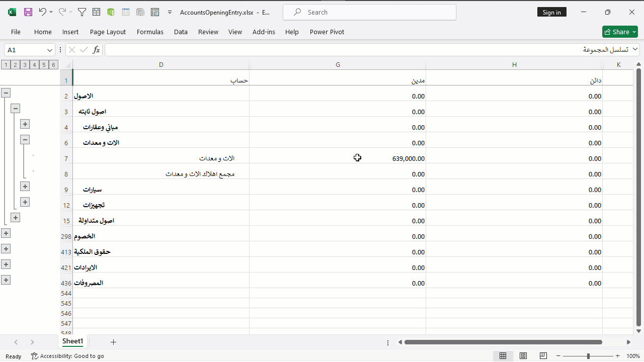The height and width of the screenshot is (362, 644).
Task: Click the zoom out minus icon
Action: (x=559, y=356)
